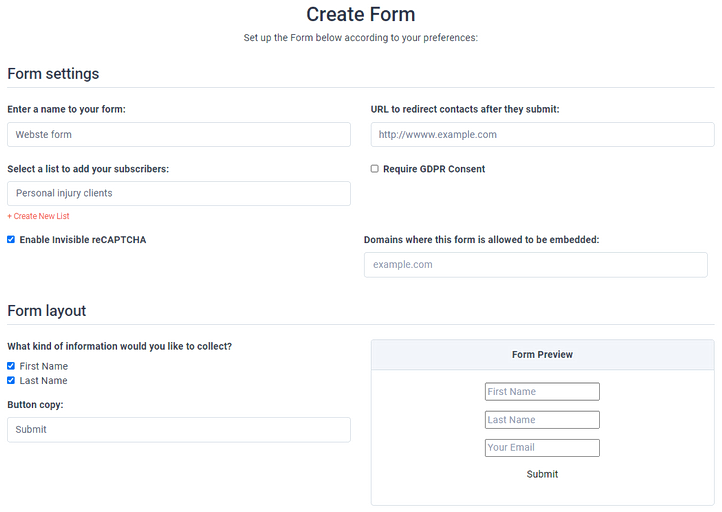Click the Create Form page title
Viewport: 722px width, 512px height.
360,15
